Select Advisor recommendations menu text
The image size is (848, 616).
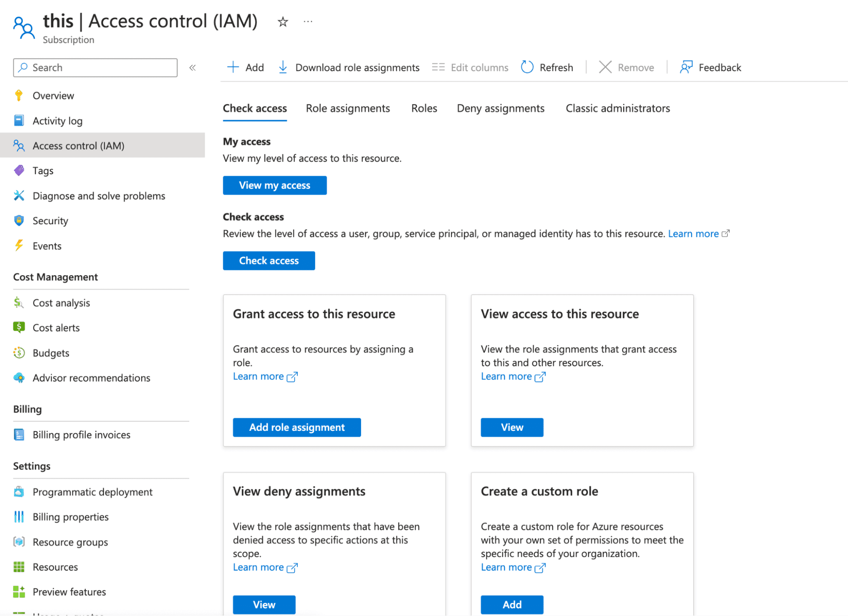click(91, 378)
